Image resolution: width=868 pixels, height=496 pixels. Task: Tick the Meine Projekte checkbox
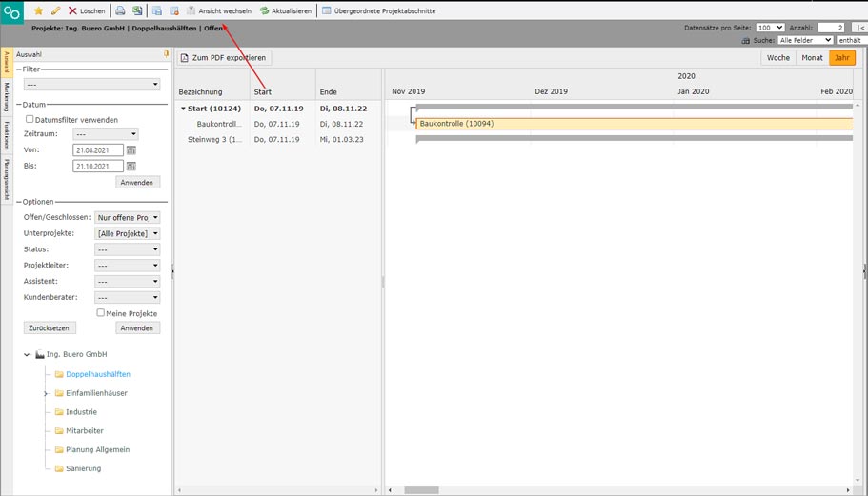click(x=101, y=312)
